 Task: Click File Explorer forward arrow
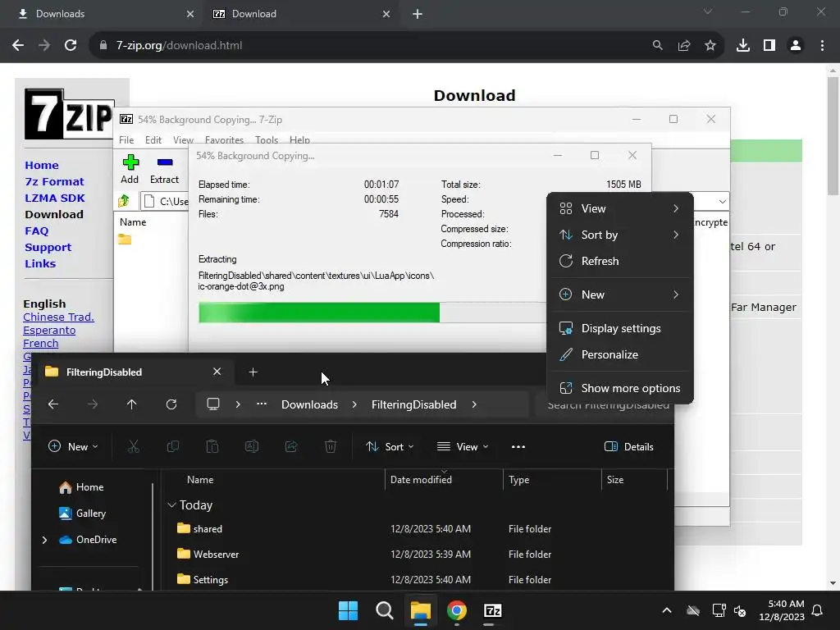(92, 404)
